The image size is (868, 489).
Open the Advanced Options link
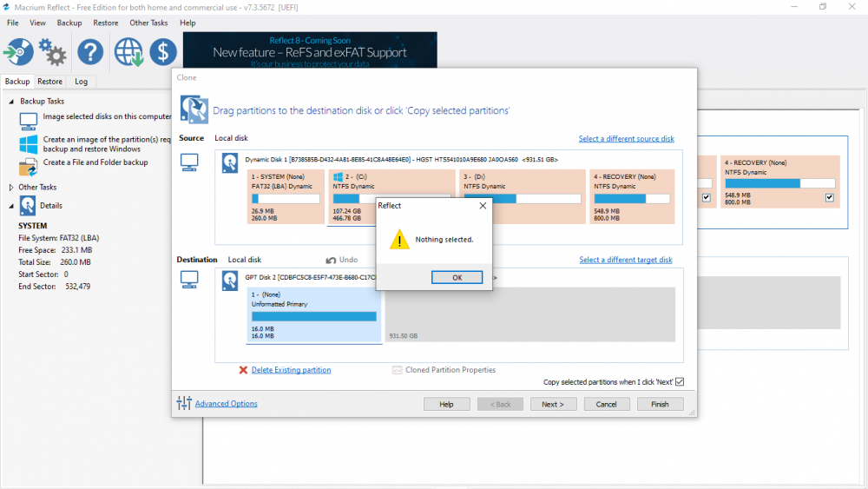click(226, 404)
